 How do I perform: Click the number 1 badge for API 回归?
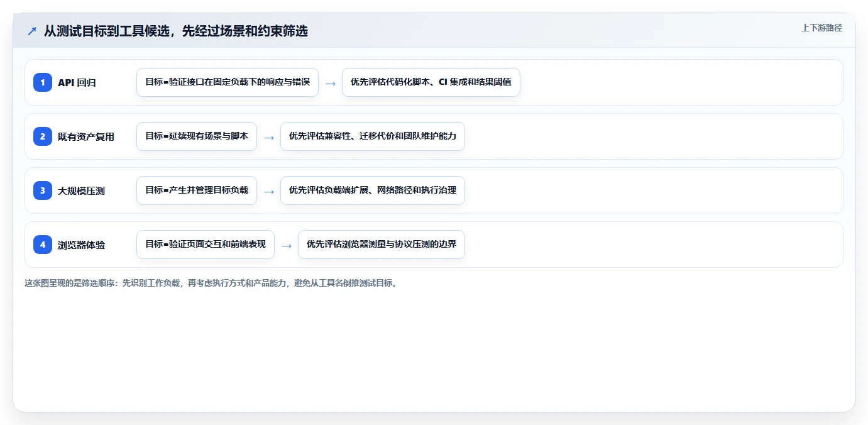43,82
